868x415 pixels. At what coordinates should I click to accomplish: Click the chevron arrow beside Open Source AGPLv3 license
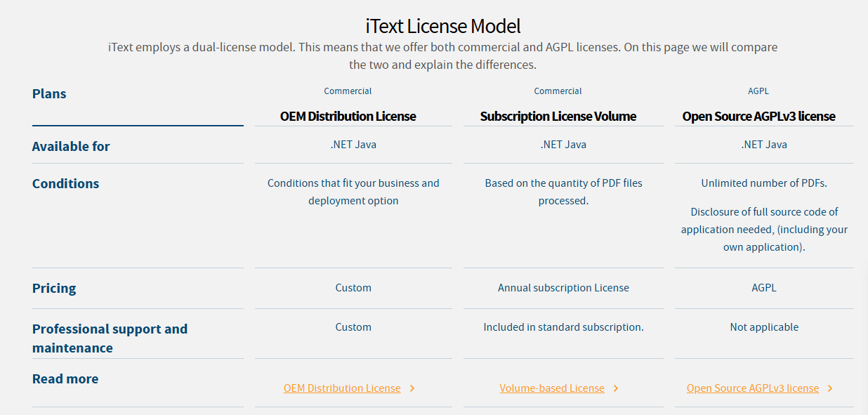pyautogui.click(x=830, y=388)
